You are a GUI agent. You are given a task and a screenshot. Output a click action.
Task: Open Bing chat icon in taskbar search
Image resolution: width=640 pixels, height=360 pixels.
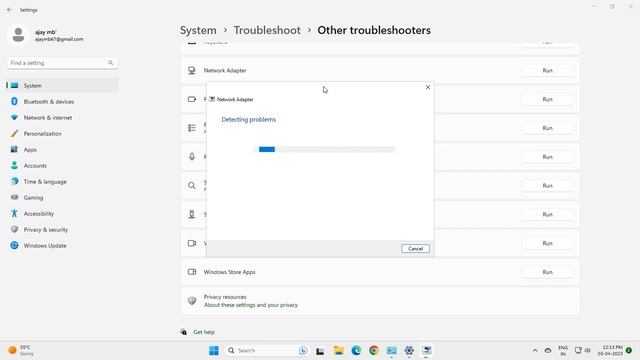click(303, 350)
